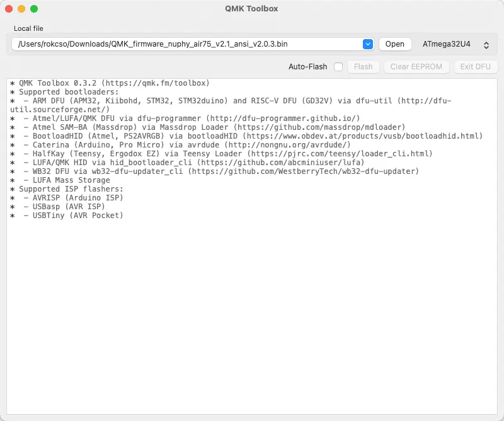This screenshot has height=421, width=504.
Task: Click the WB32 DFU log line
Action: [x=214, y=171]
